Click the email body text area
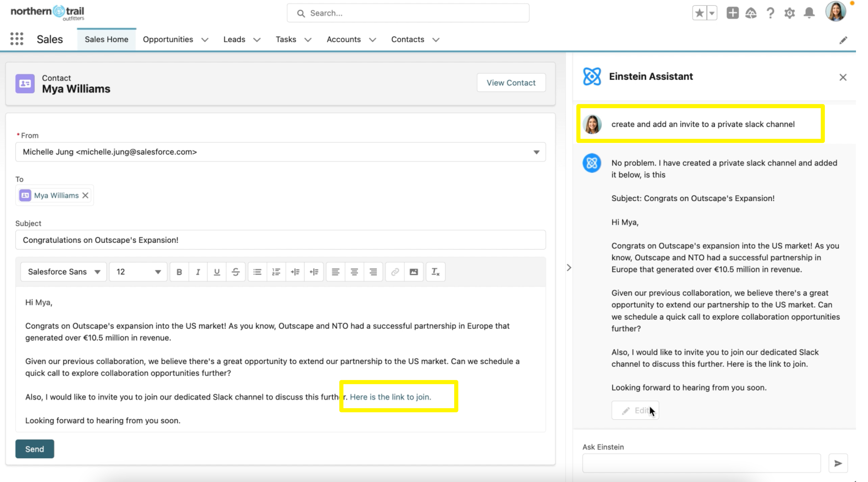868x482 pixels. [x=280, y=359]
